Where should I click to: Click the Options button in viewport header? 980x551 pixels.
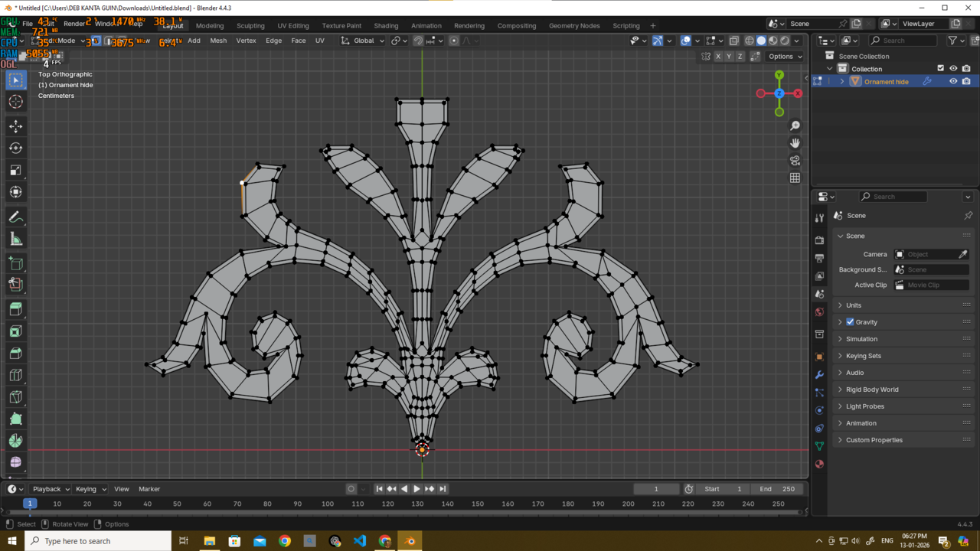(x=785, y=56)
